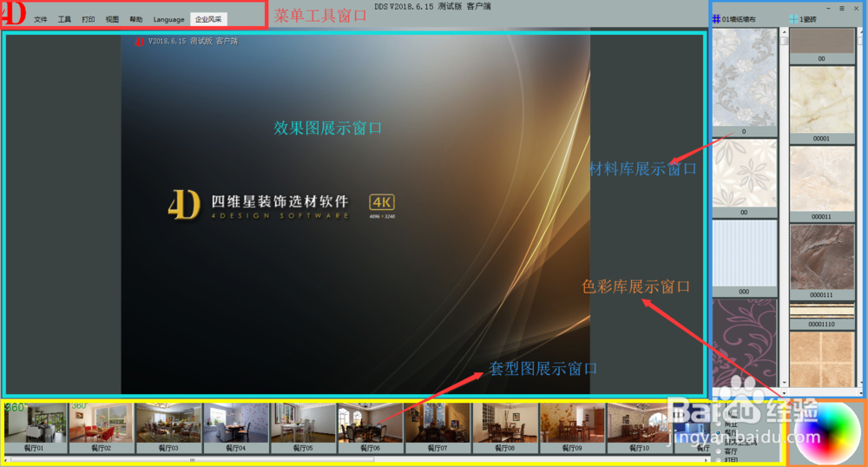Open the hamburger menu in the title bar
Screen dimensions: 868x467
pyautogui.click(x=842, y=9)
